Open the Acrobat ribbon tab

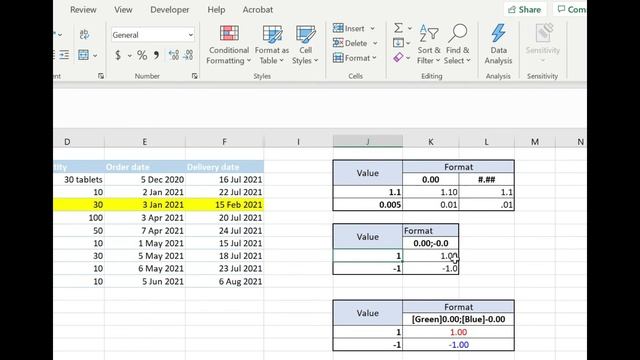[x=258, y=9]
